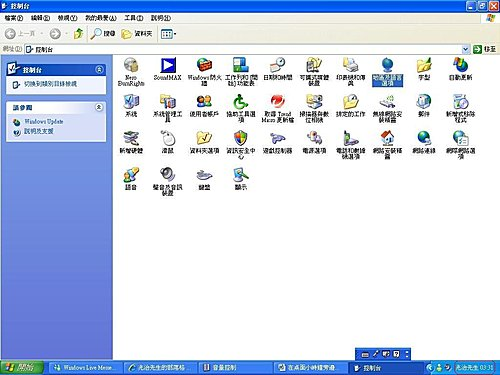This screenshot has width=500, height=375.
Task: Open the 我的最愛(A) Favorites menu
Action: (101, 18)
